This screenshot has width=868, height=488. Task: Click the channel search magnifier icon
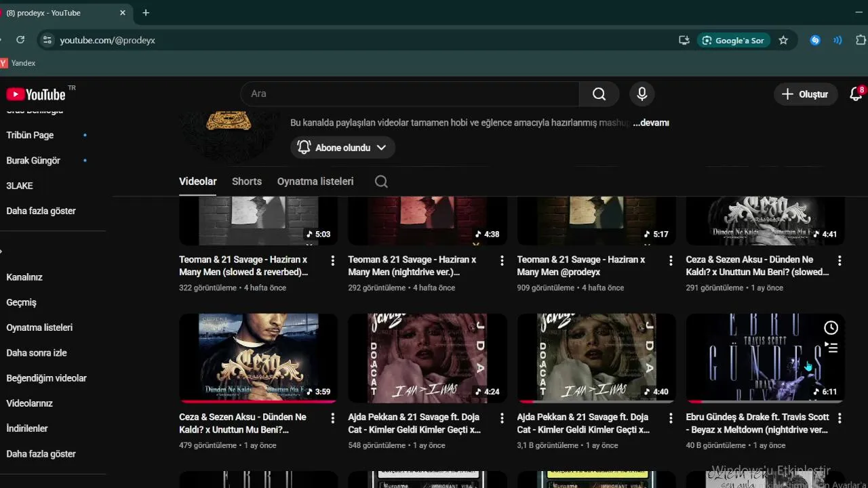(x=381, y=182)
